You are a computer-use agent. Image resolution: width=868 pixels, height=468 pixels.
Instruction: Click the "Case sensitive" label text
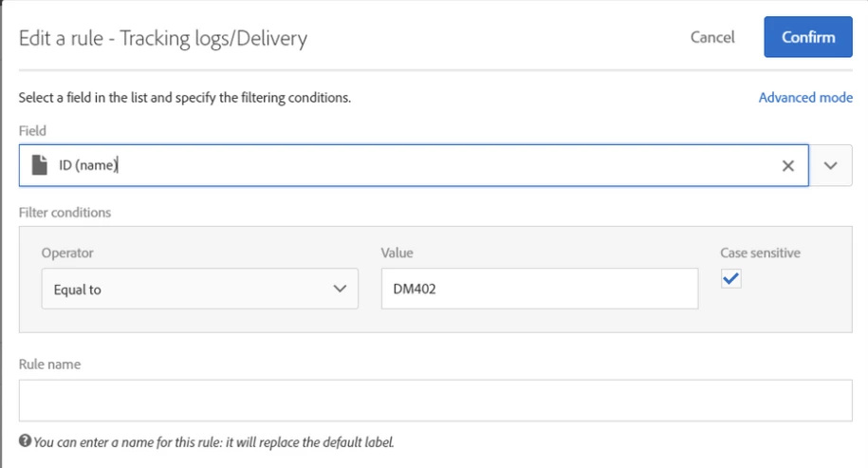(760, 253)
